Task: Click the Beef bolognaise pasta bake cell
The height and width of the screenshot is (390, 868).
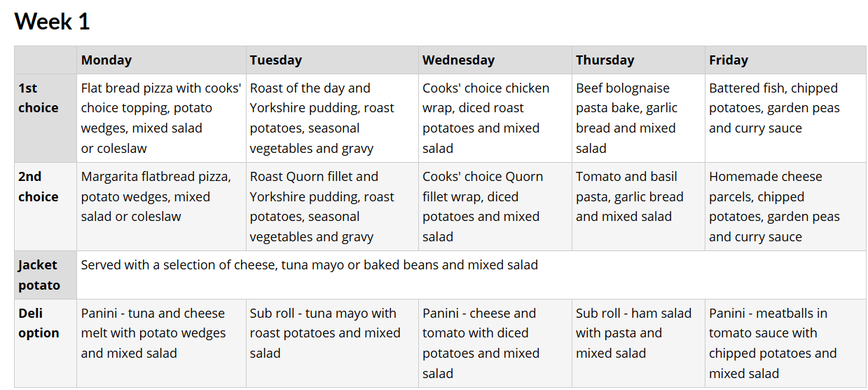Action: tap(638, 119)
